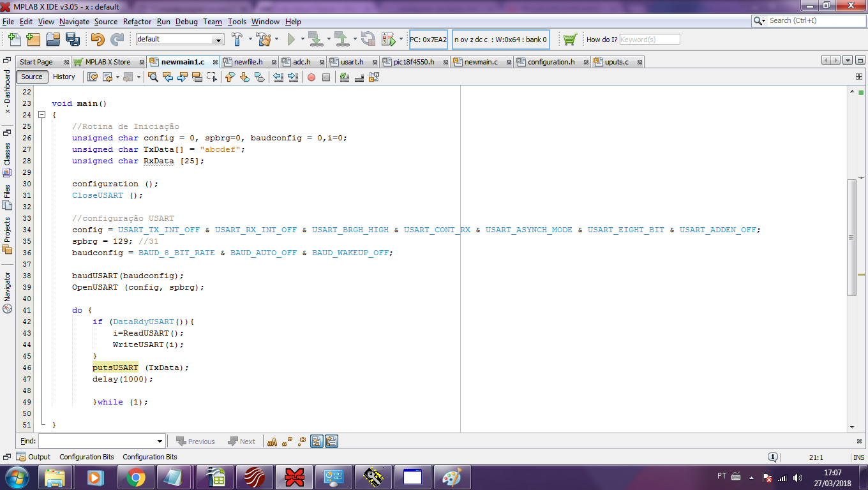Toggle Regular Expression in find bar
This screenshot has height=490, width=868.
tap(301, 442)
